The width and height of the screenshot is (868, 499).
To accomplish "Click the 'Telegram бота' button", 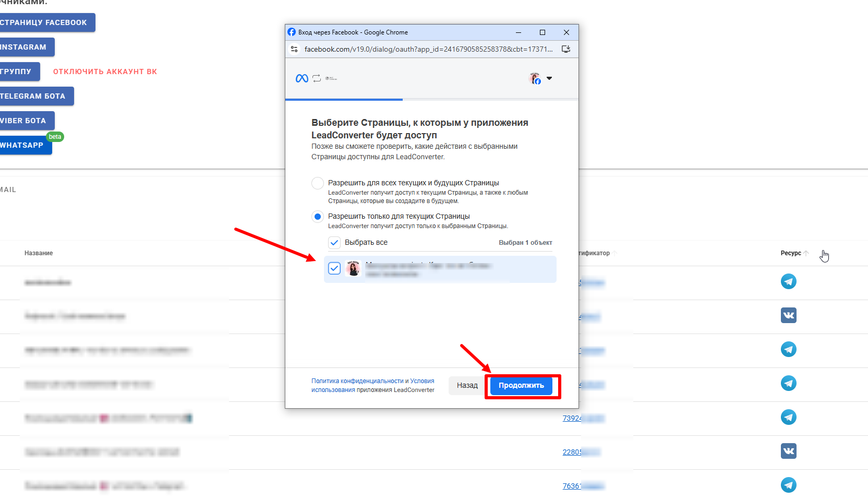I will (x=34, y=96).
